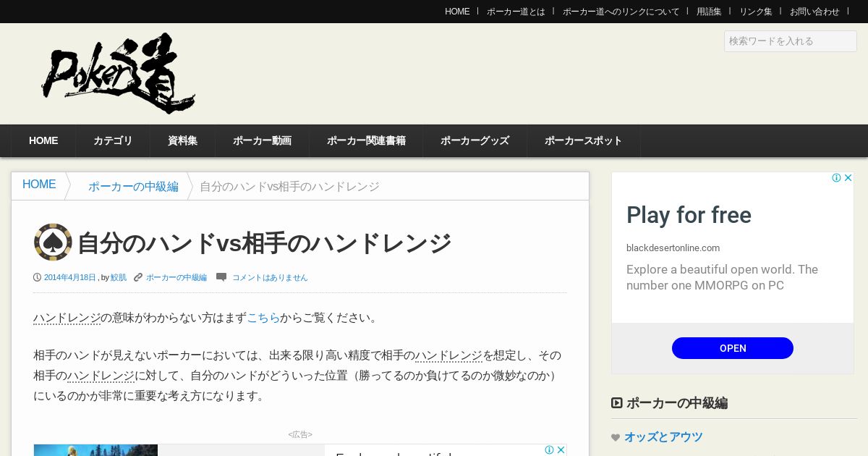Follow the こちら link in first paragraph
This screenshot has width=868, height=456.
coord(263,318)
